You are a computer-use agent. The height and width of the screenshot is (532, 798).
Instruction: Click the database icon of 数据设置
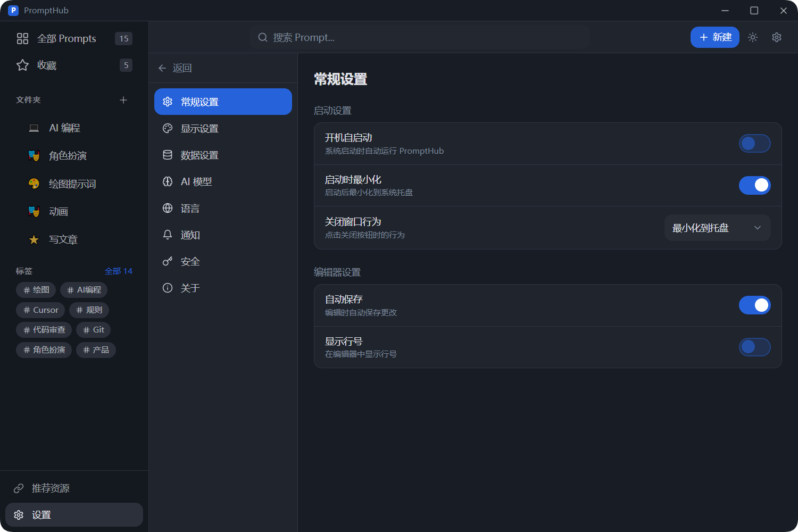tap(168, 155)
